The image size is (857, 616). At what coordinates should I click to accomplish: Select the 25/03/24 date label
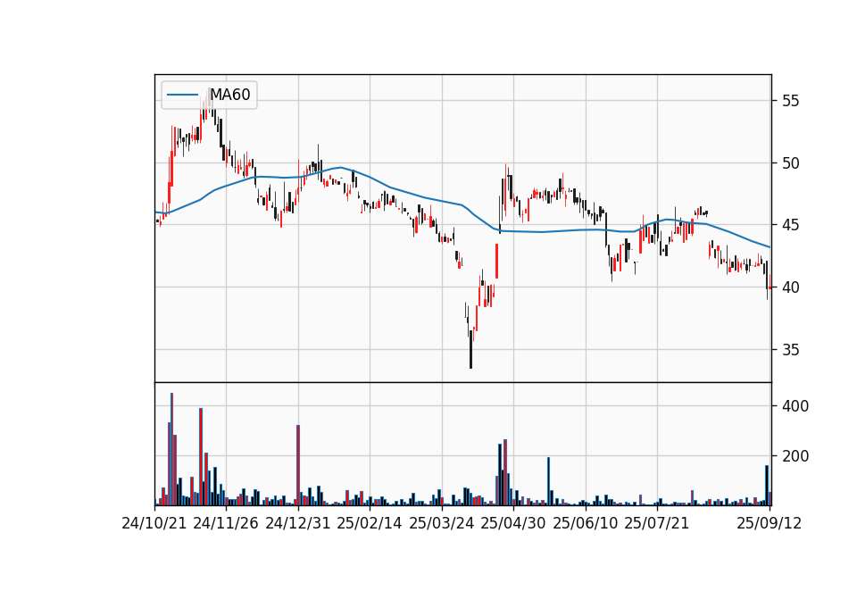tap(442, 523)
